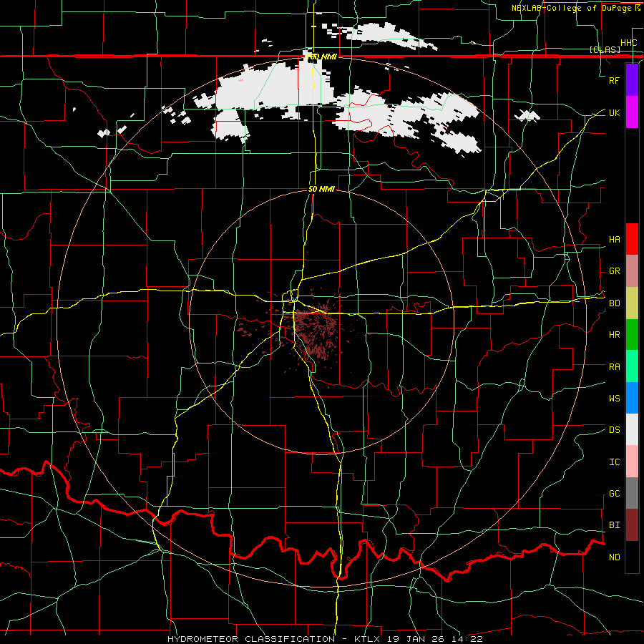Click the 50 NMI range ring label
644x644 pixels.
[x=321, y=189]
